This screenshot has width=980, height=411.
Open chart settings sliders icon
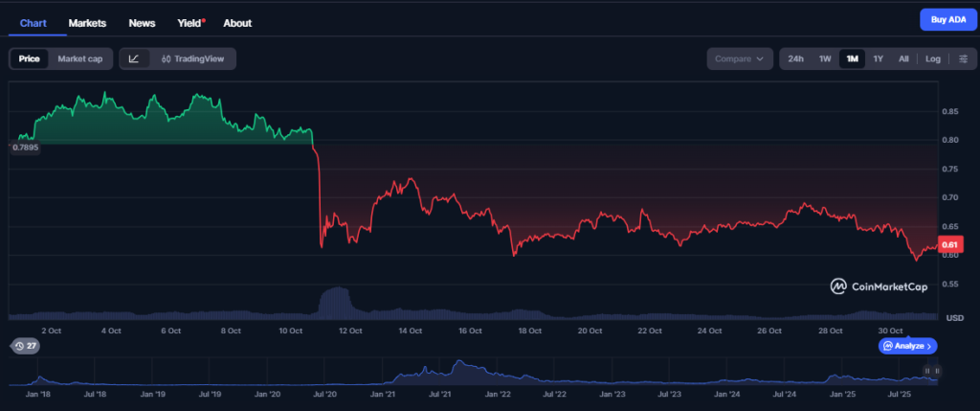tap(963, 58)
